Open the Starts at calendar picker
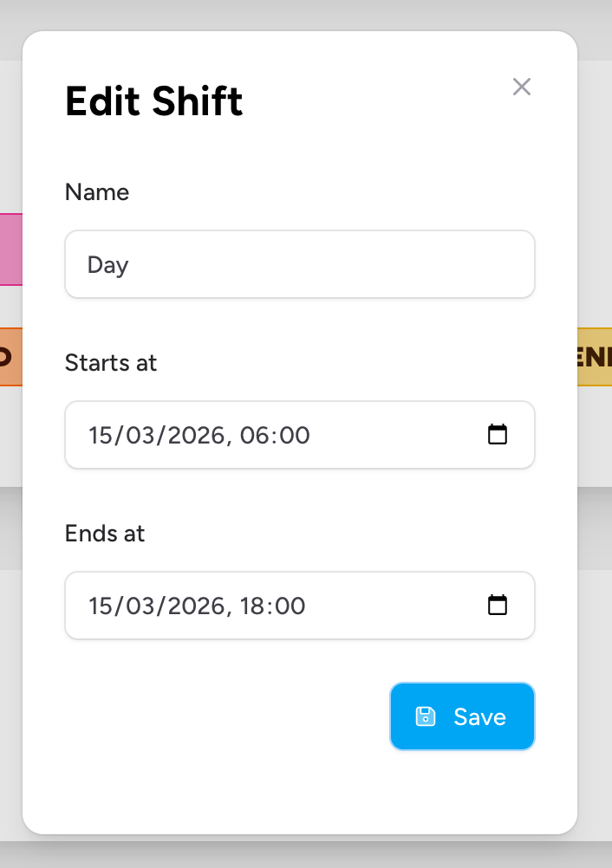The width and height of the screenshot is (612, 868). pos(498,435)
